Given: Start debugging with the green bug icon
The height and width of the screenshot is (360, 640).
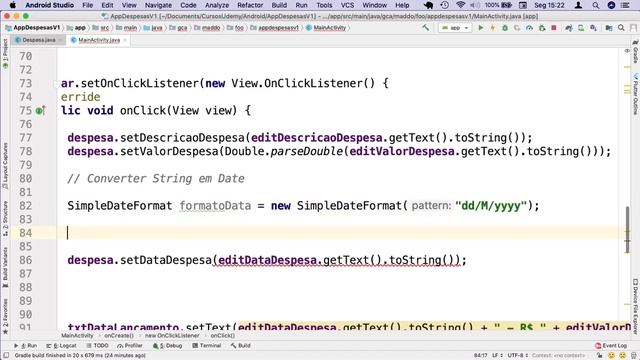Looking at the screenshot, I should 505,28.
